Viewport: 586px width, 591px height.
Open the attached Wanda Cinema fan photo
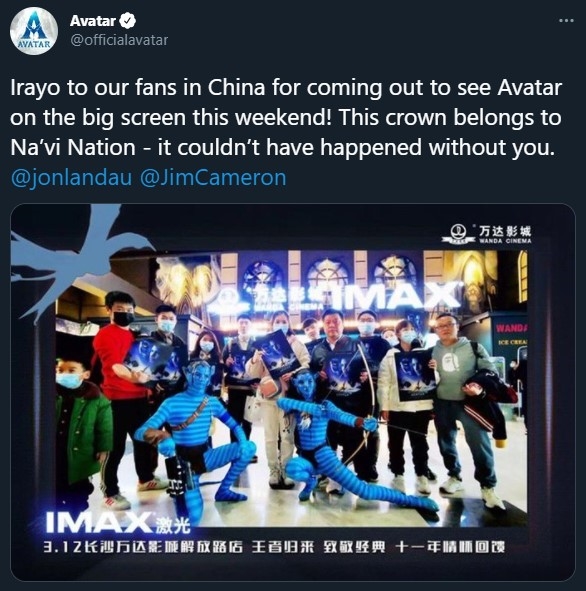click(293, 392)
